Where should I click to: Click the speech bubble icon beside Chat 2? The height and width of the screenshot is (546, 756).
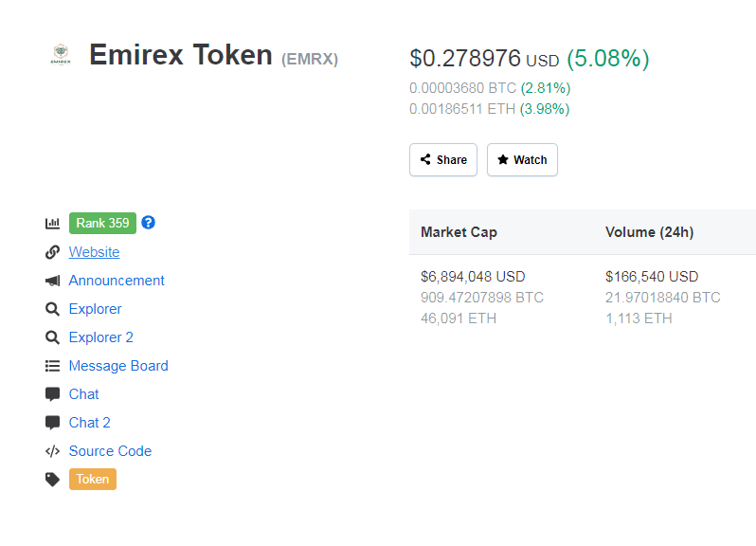click(x=52, y=423)
